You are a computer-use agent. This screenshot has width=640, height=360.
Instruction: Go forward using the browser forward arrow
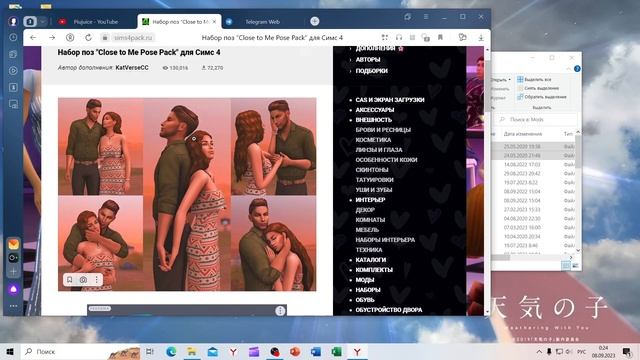pyautogui.click(x=52, y=38)
